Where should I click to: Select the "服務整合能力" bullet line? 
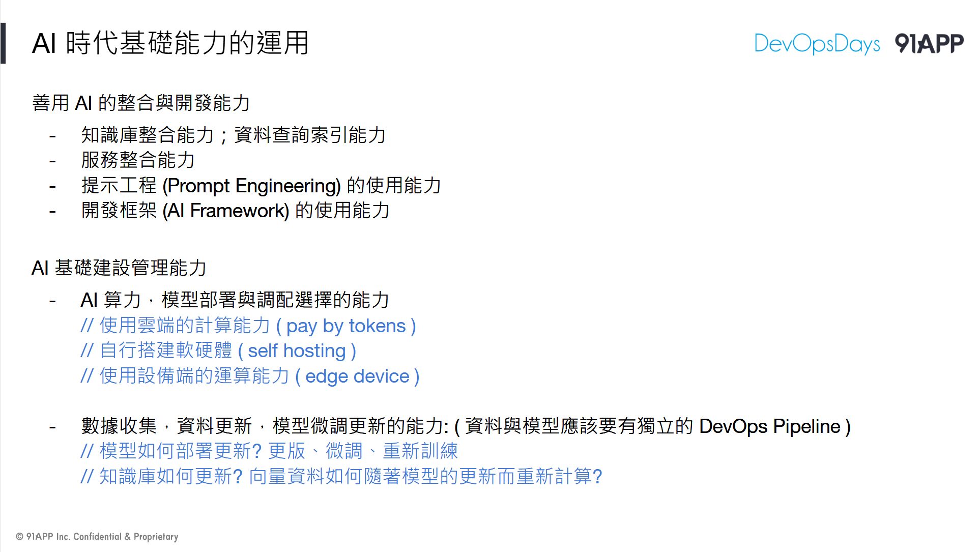pyautogui.click(x=138, y=160)
